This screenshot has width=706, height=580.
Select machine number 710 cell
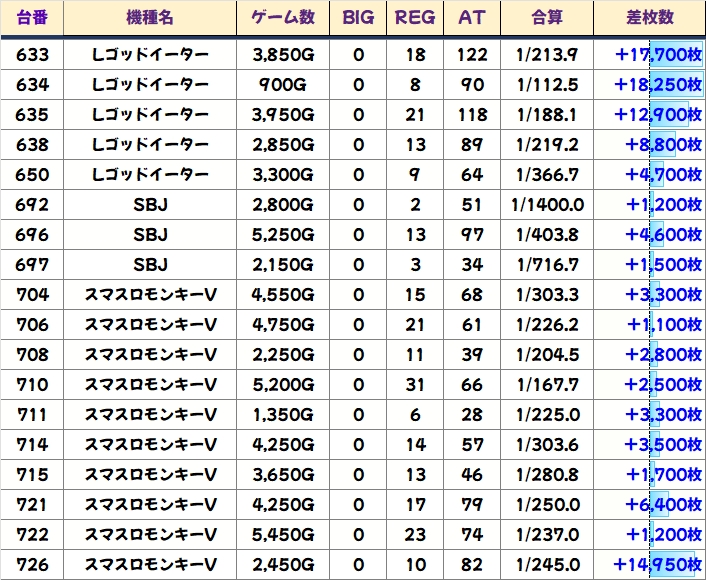[x=32, y=385]
